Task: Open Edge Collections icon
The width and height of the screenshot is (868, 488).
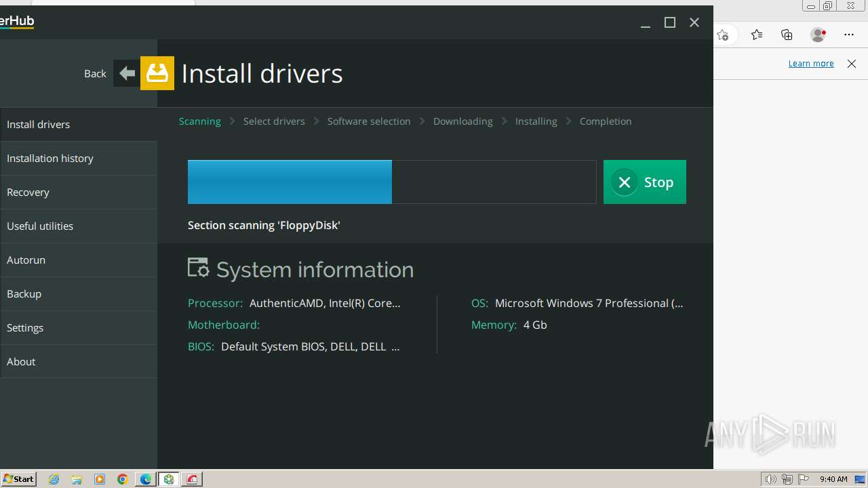Action: click(787, 35)
